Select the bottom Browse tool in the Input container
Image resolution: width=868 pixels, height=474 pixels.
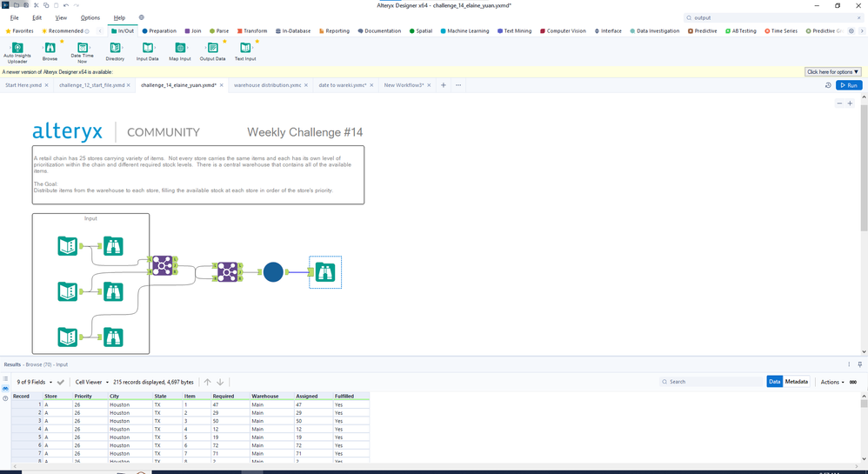point(113,337)
